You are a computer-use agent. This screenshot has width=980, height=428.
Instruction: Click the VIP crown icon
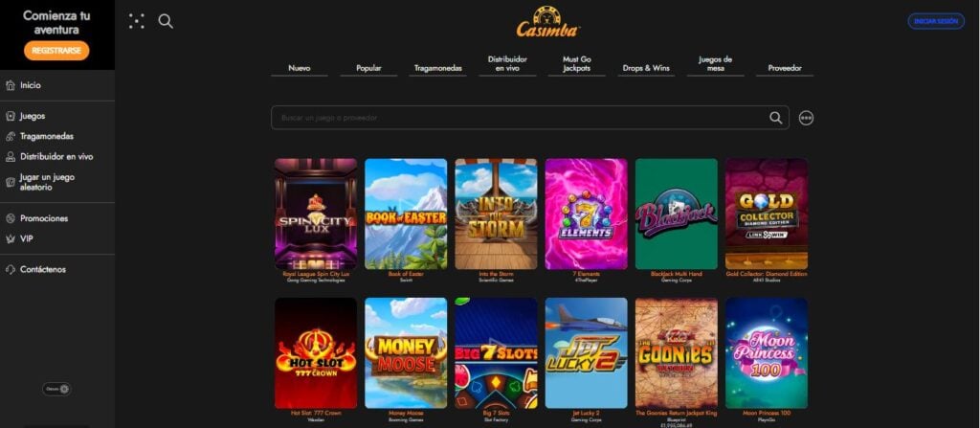tap(10, 239)
